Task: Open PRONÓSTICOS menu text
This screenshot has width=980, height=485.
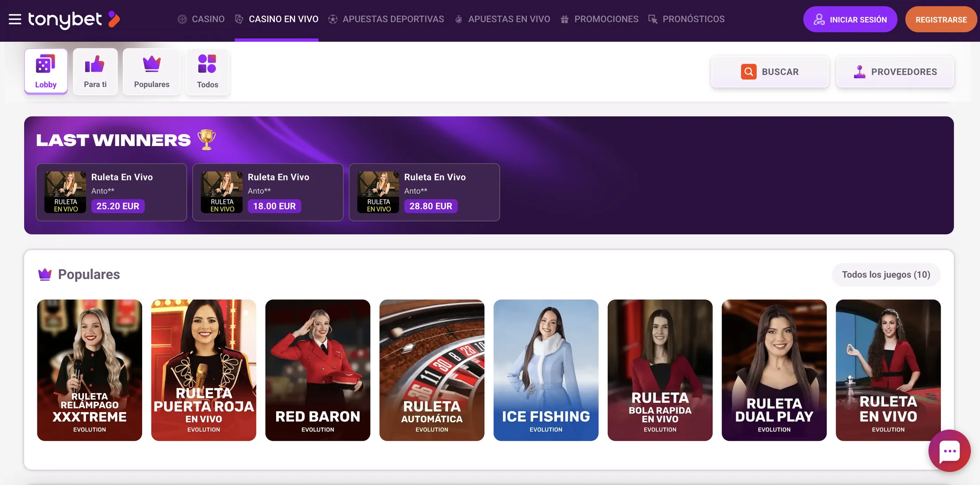Action: pyautogui.click(x=694, y=19)
